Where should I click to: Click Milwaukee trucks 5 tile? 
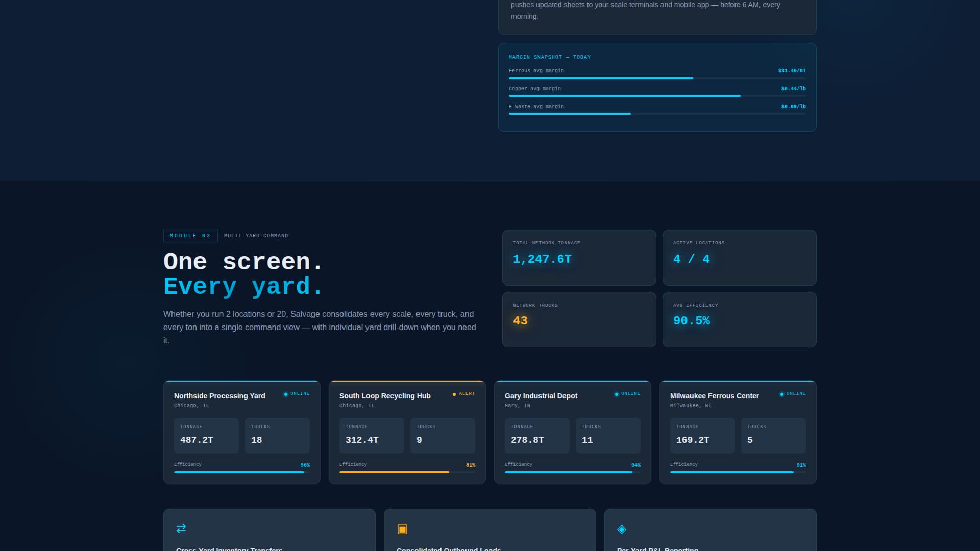click(773, 436)
